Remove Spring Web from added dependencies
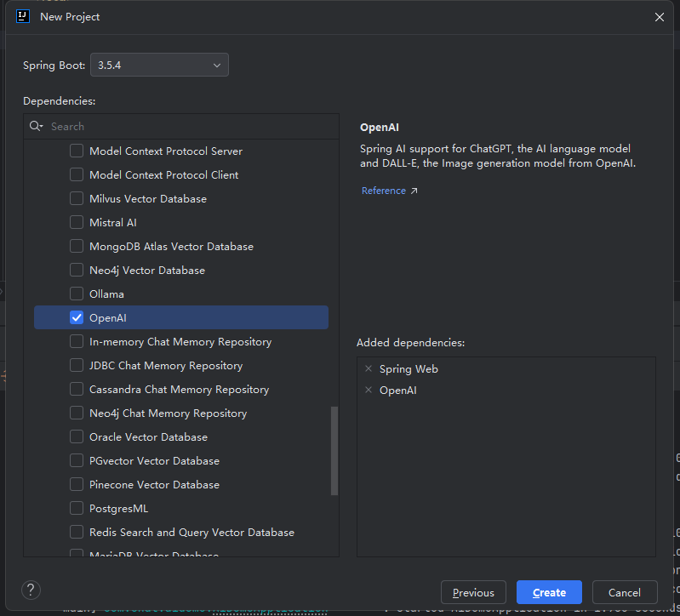Viewport: 680px width, 616px height. point(369,368)
